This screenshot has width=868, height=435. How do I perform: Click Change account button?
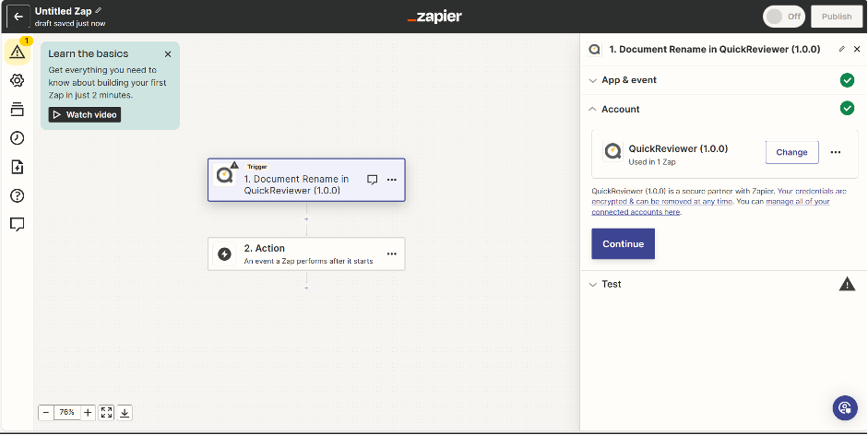click(791, 152)
